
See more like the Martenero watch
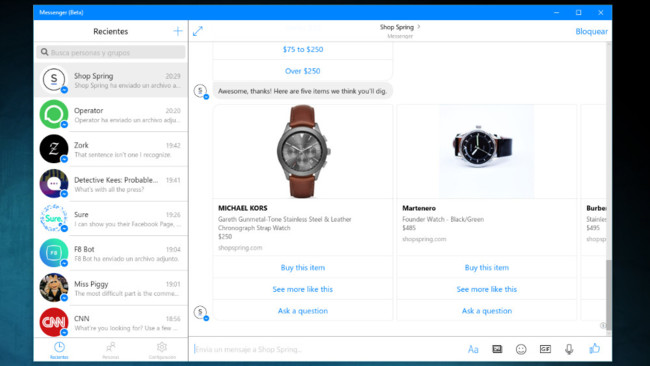coord(487,289)
